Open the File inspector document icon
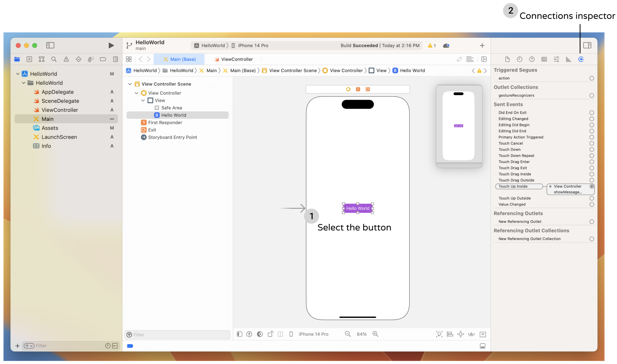 [507, 59]
